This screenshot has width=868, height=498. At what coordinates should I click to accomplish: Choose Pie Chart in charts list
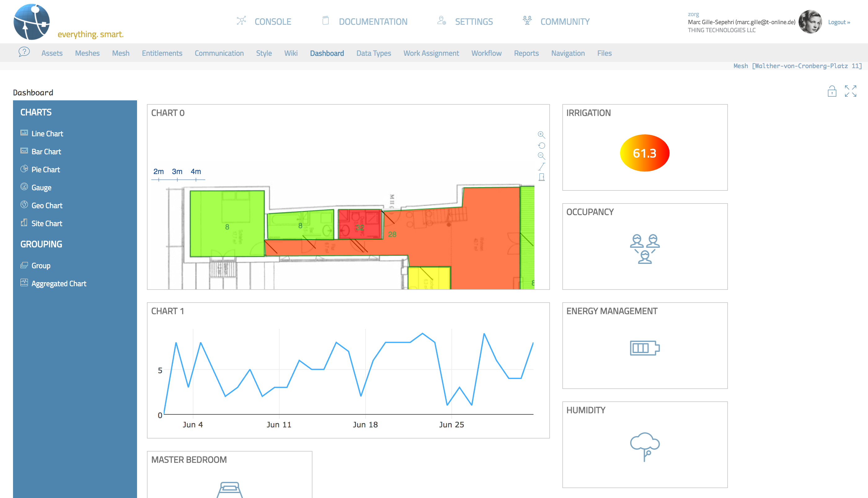46,170
